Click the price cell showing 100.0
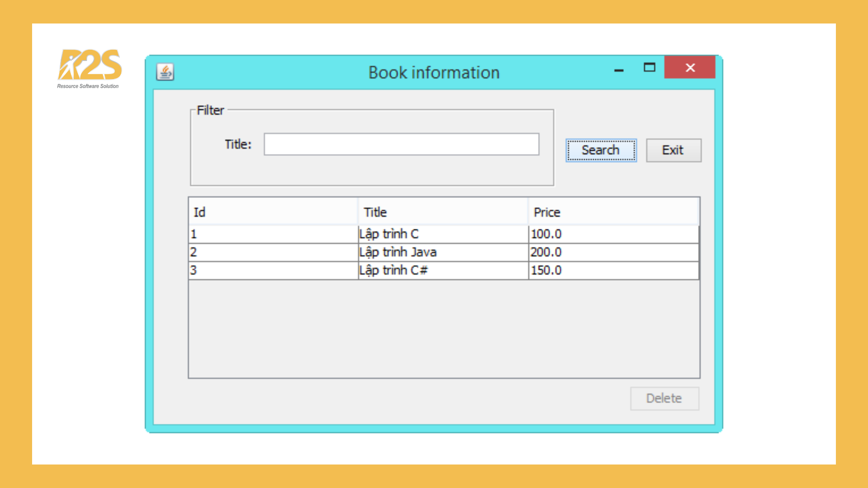 pos(613,234)
